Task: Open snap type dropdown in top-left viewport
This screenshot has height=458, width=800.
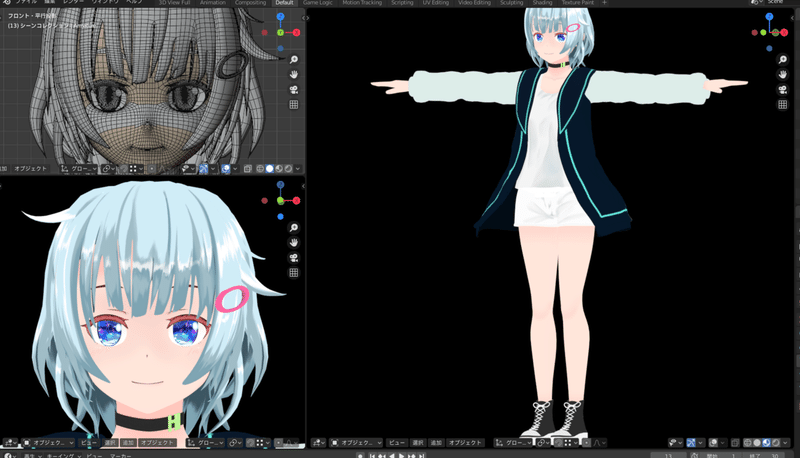Action: [136, 169]
